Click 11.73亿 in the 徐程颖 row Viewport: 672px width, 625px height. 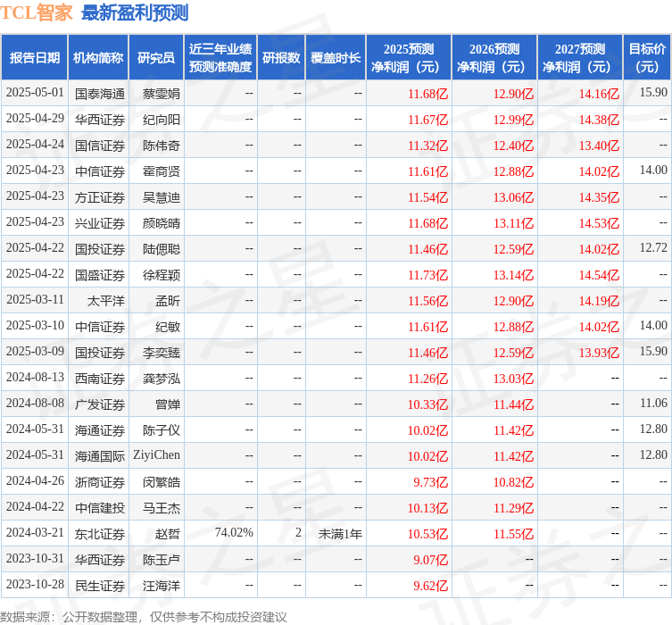click(427, 275)
